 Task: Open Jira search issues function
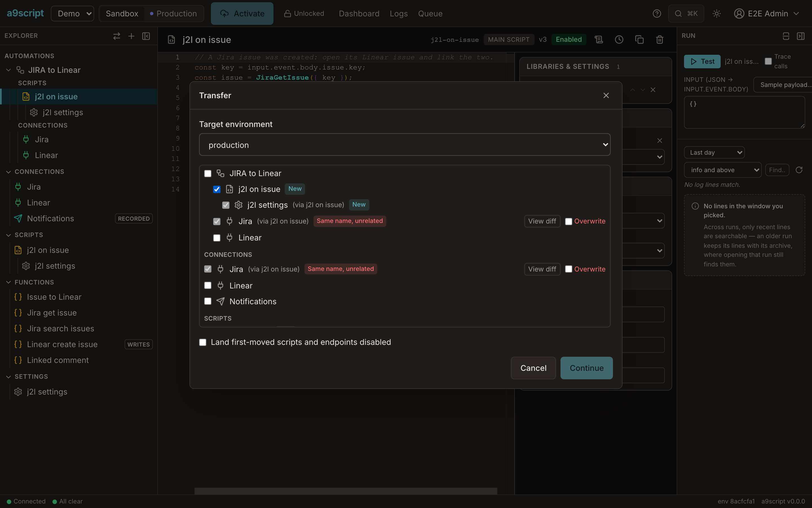pos(60,329)
